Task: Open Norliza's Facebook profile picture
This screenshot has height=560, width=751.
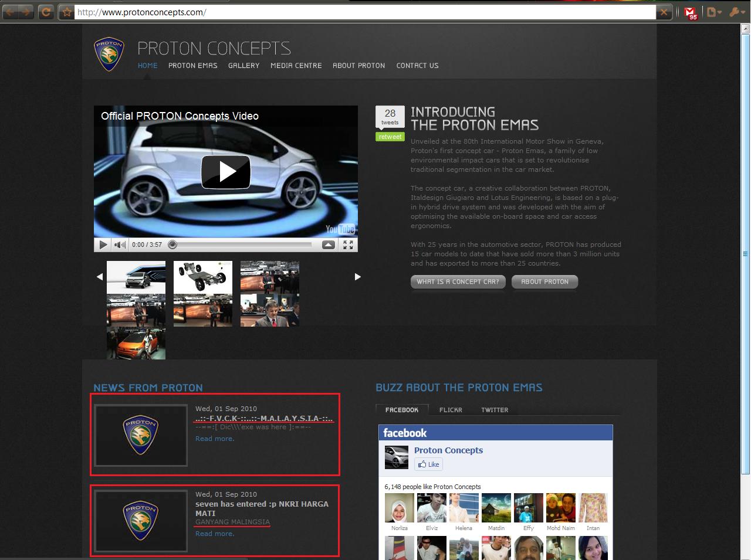Action: tap(400, 508)
